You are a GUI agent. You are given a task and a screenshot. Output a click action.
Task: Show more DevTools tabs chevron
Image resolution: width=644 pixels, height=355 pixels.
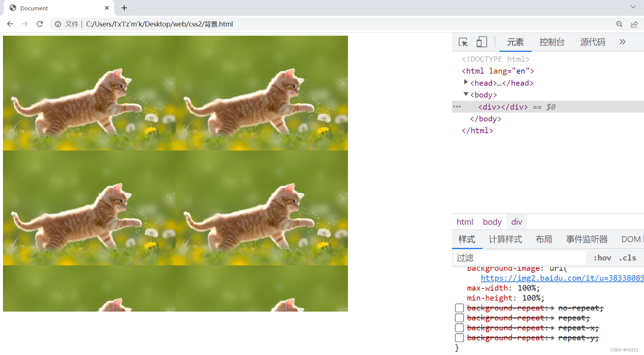622,42
